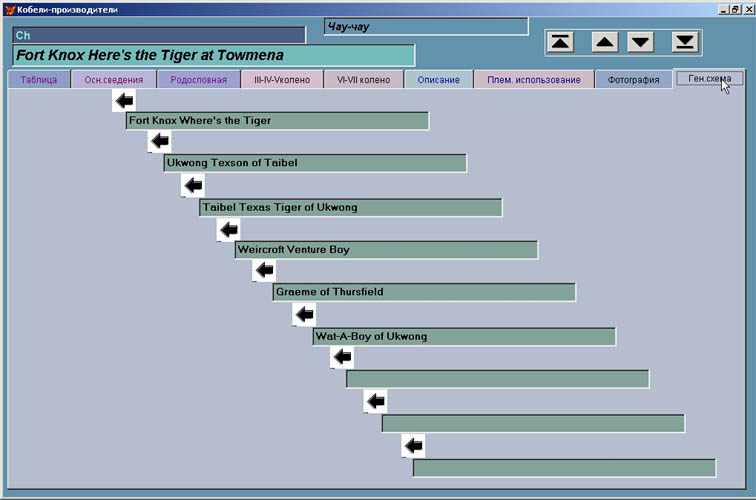Select Fort Knox Where's the Tiger field
This screenshot has height=500, width=756.
[x=277, y=121]
